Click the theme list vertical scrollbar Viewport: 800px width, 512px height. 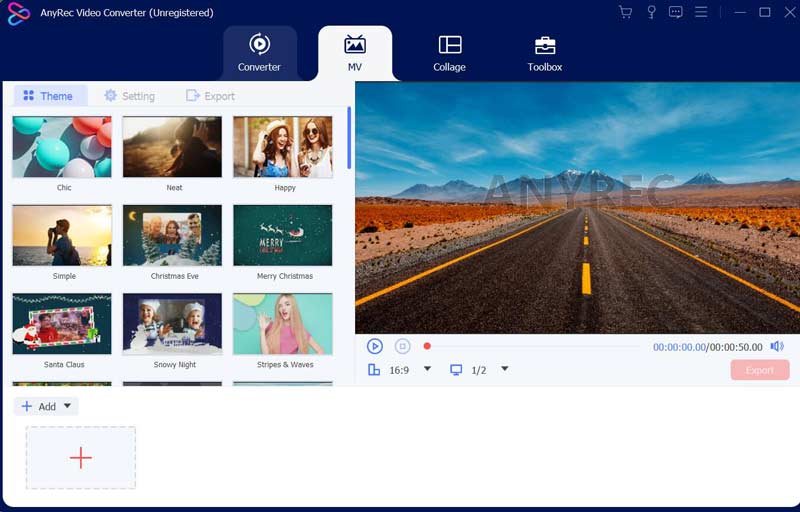tap(349, 138)
